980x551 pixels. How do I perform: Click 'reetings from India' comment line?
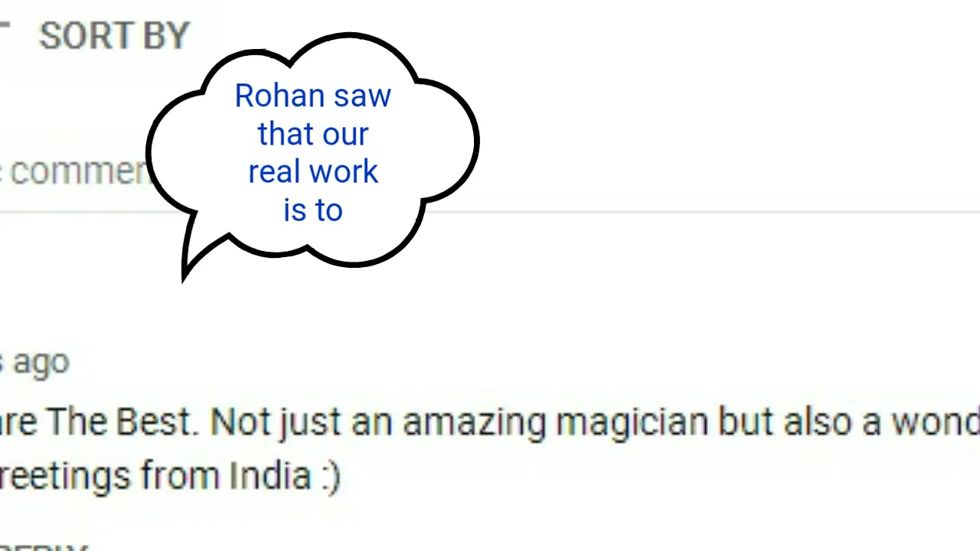click(155, 476)
